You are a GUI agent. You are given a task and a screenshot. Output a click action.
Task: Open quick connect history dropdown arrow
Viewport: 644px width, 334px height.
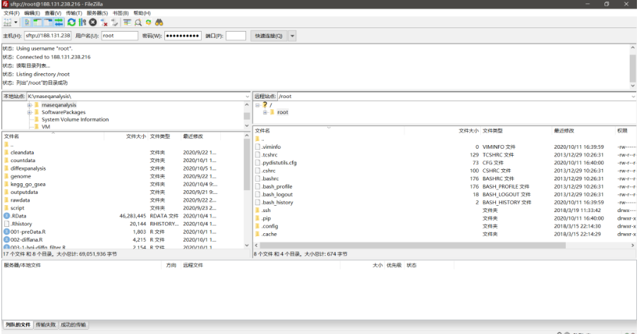[x=292, y=36]
